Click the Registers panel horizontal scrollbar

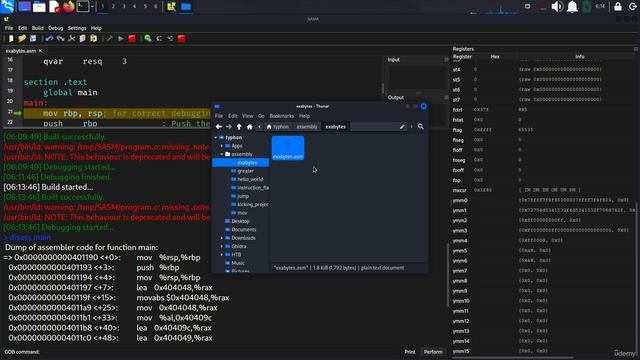513,358
